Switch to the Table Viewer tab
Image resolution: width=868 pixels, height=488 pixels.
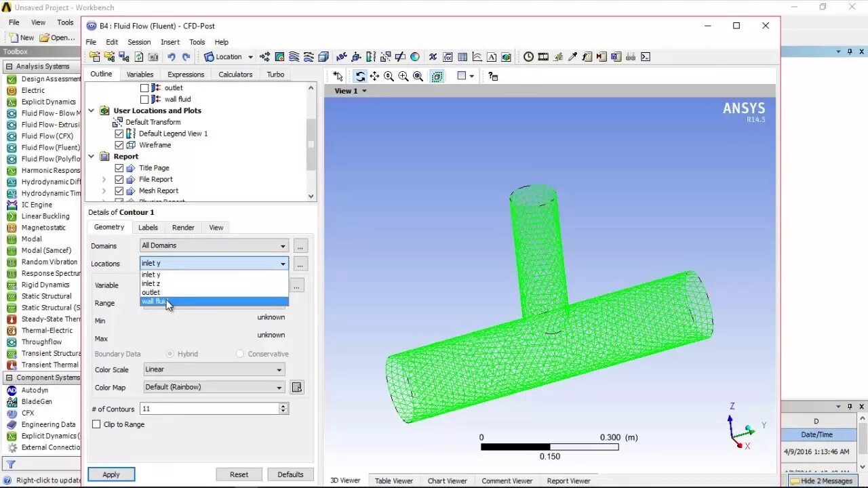click(394, 481)
